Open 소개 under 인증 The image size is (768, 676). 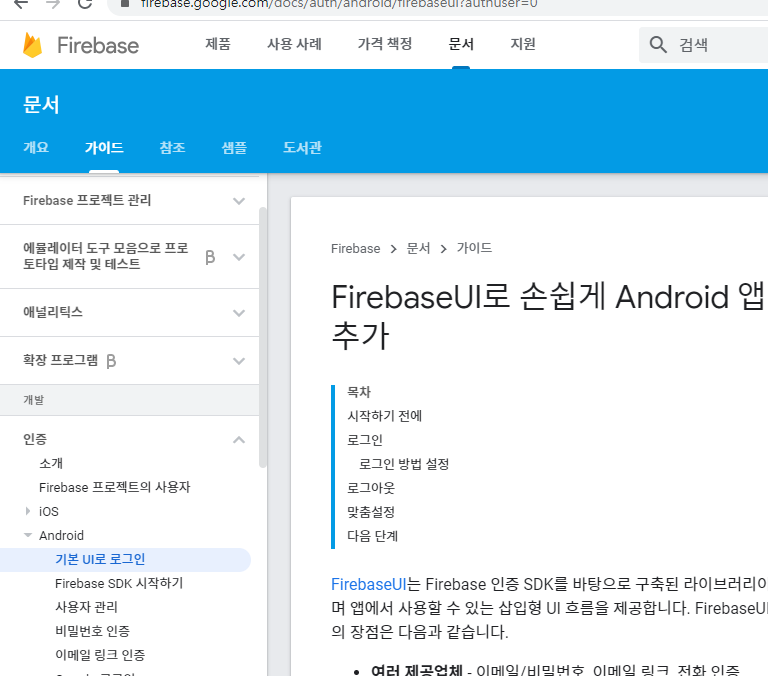point(51,463)
